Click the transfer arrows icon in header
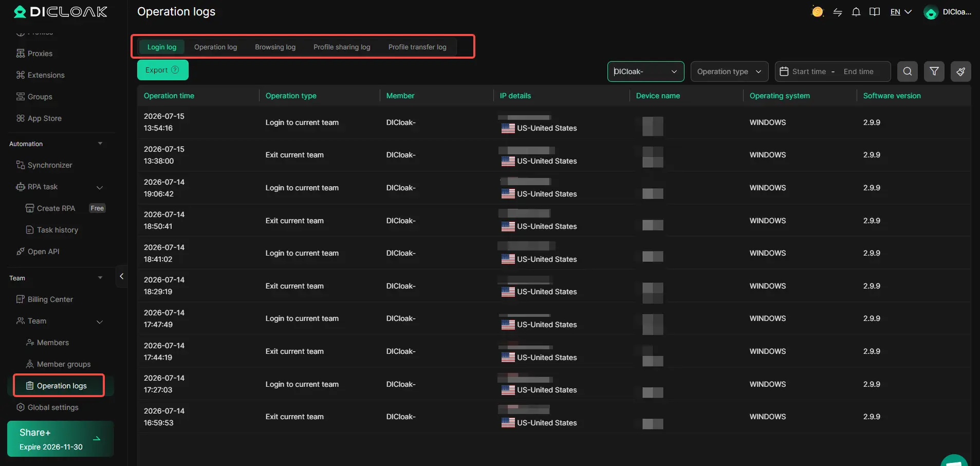Viewport: 980px width, 466px height. 838,12
